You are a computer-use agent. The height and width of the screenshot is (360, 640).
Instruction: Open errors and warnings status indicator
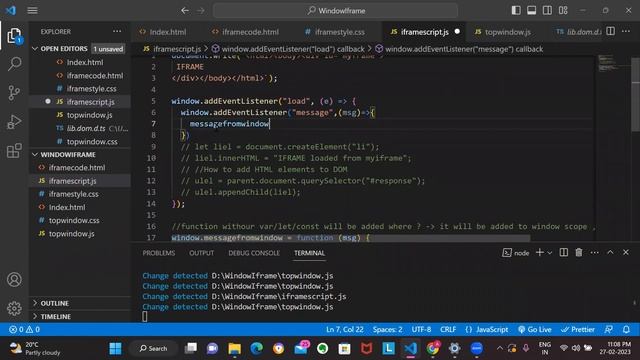tap(24, 329)
